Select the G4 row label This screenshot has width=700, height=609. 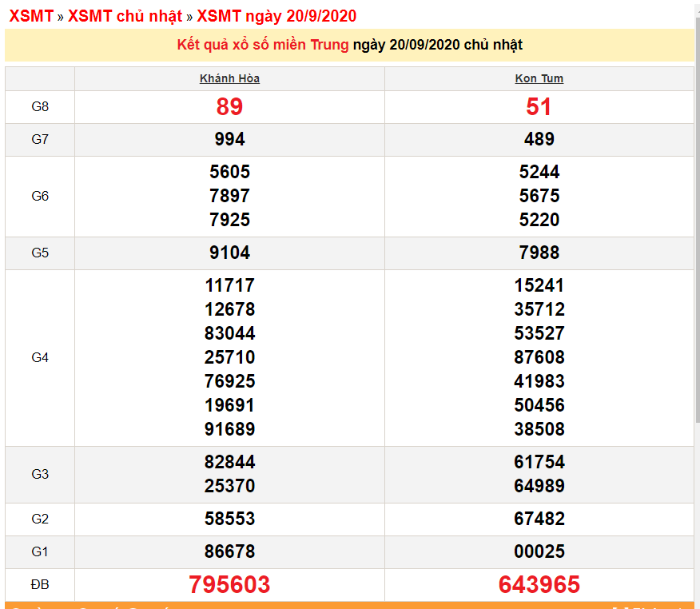pos(39,357)
